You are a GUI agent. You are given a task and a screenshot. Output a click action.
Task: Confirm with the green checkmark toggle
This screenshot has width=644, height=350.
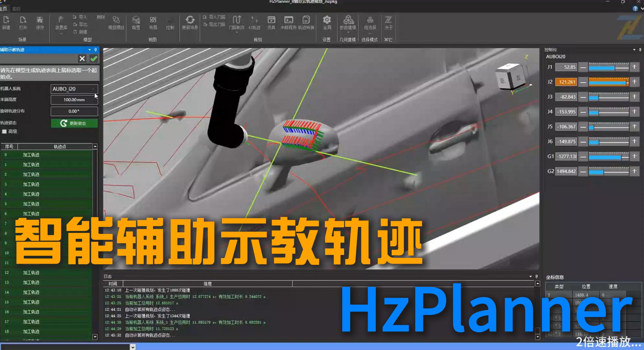click(x=94, y=59)
